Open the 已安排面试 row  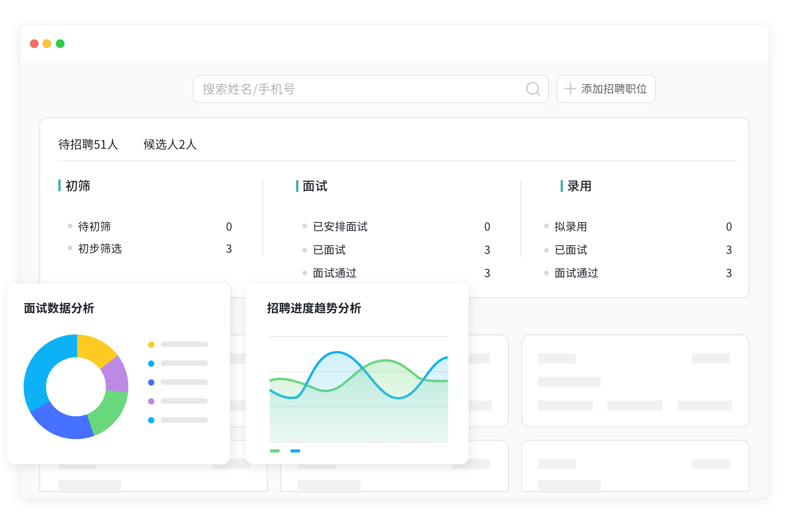pos(396,227)
